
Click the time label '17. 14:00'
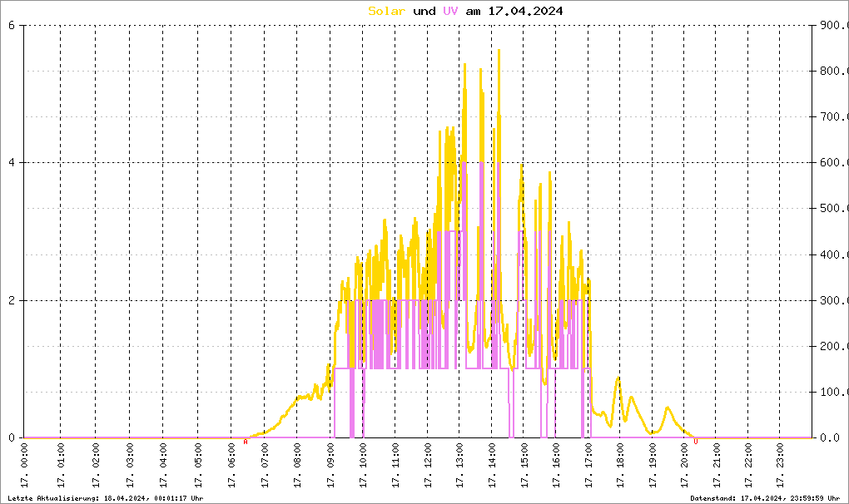(x=492, y=466)
